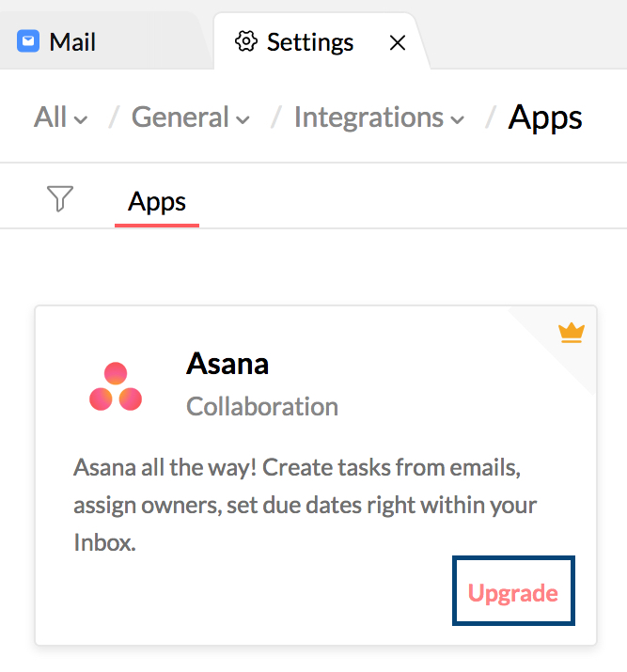
Task: Click the Settings gear icon
Action: (246, 41)
